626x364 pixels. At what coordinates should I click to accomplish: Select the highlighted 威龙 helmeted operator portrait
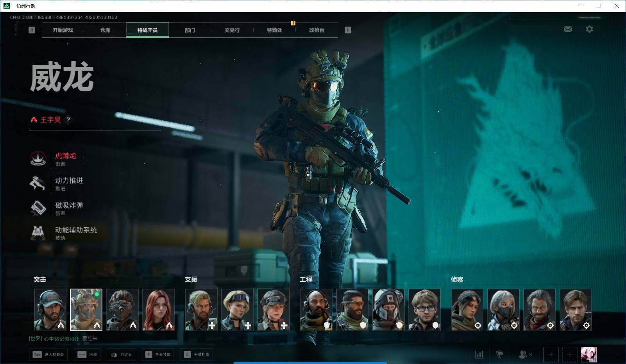coord(86,310)
